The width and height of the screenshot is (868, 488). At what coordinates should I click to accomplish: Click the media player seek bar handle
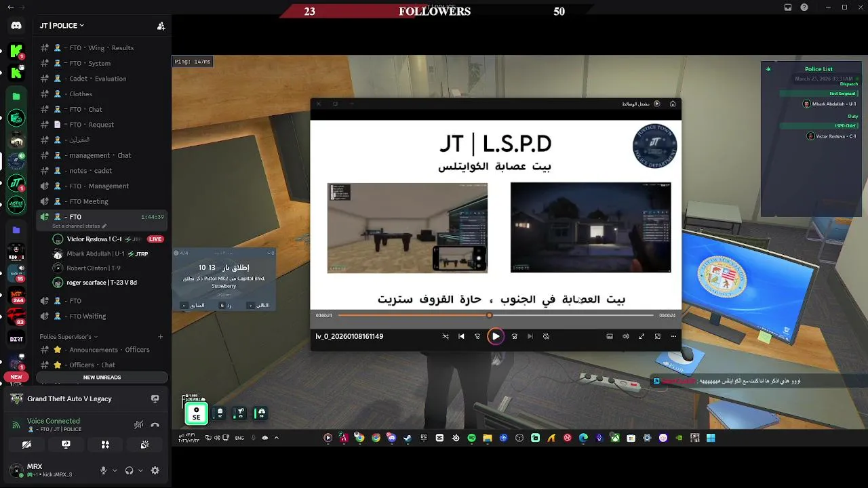point(490,315)
